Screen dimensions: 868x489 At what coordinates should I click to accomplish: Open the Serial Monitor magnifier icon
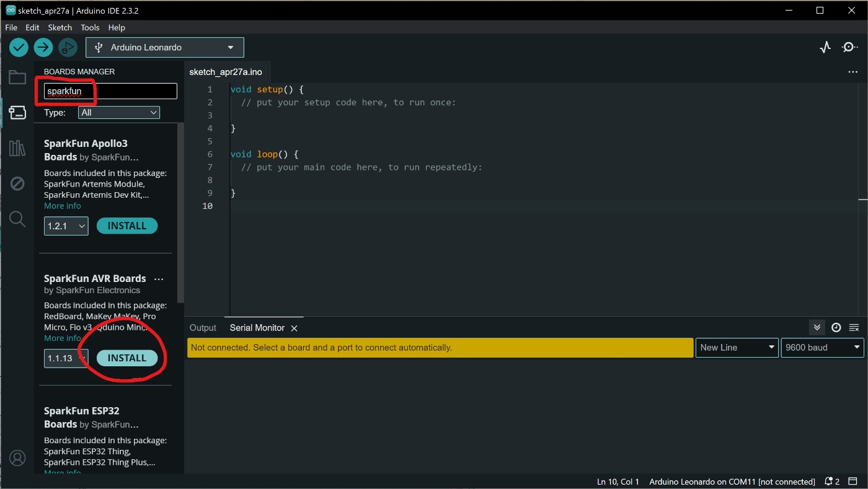[x=849, y=47]
